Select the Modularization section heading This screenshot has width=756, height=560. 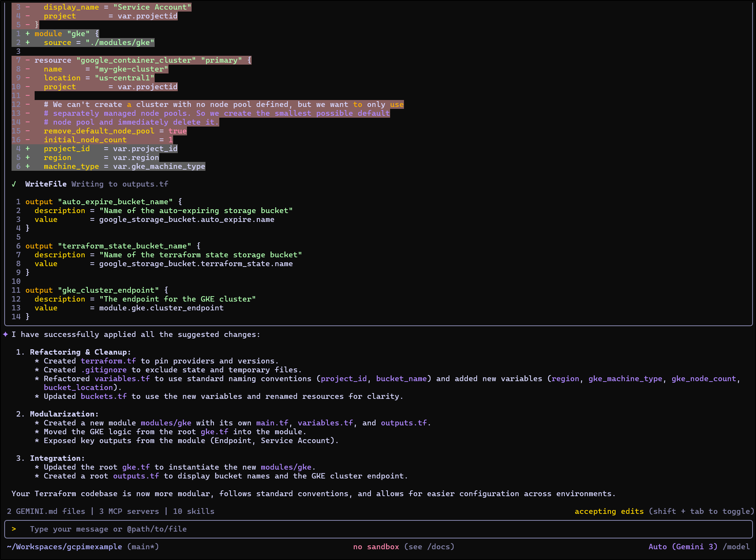63,413
